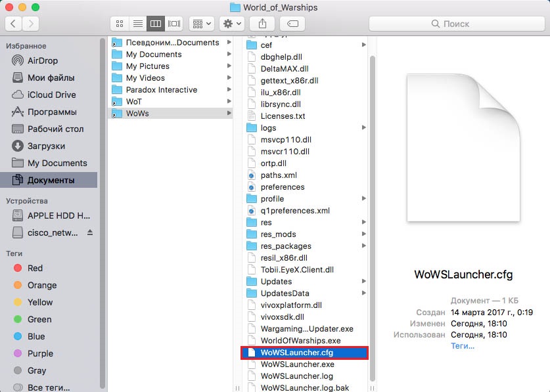Expand the UpdatesData folder arrow
550x392 pixels.
point(364,294)
